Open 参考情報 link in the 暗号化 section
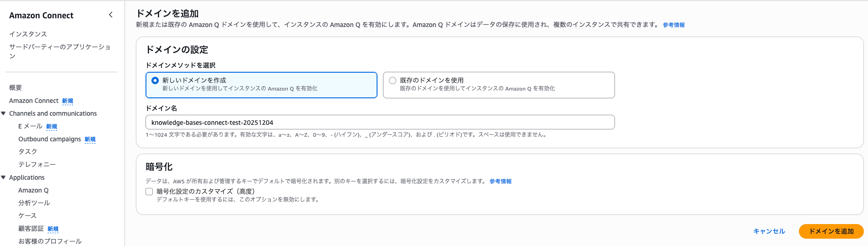The height and width of the screenshot is (246, 868). coord(501,181)
